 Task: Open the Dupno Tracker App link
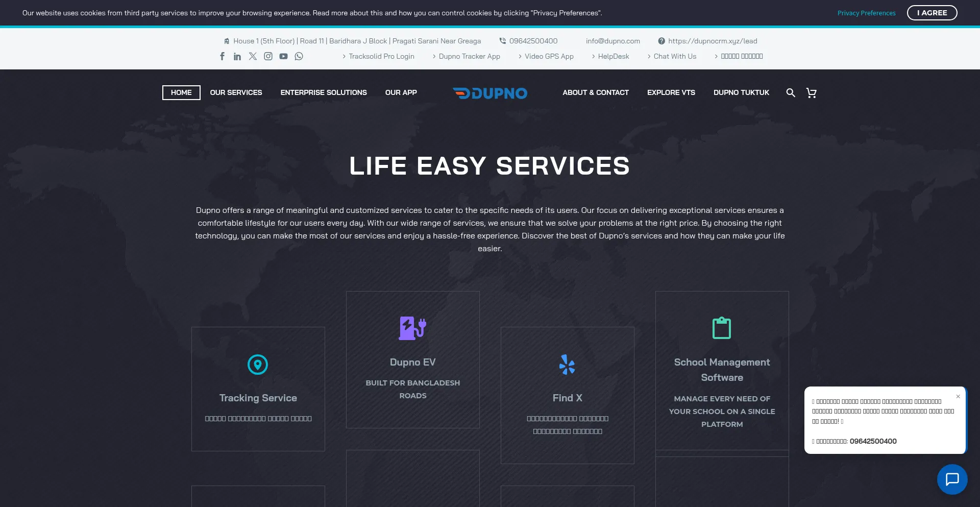point(470,56)
